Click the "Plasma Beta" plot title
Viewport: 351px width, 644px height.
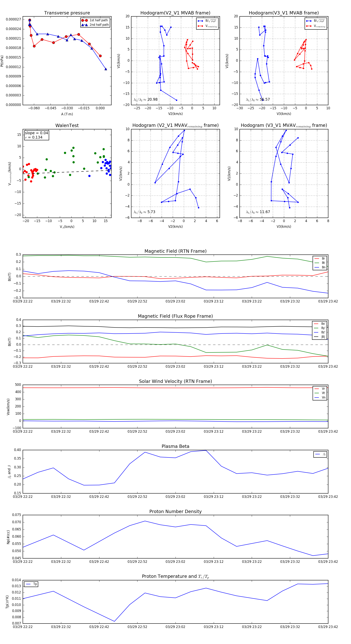coord(175,446)
